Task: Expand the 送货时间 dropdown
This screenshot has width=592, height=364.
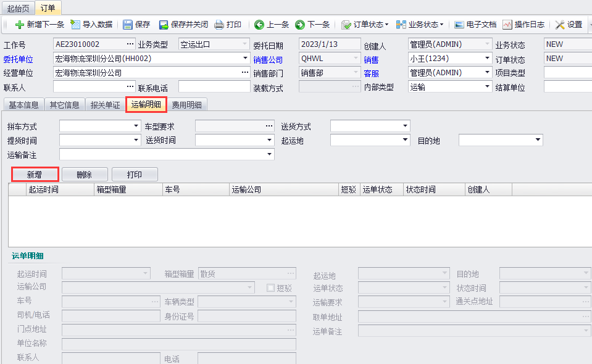Action: coord(269,140)
